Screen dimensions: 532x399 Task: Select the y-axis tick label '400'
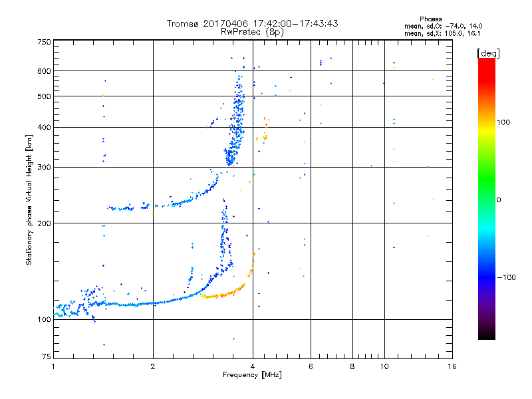[44, 128]
